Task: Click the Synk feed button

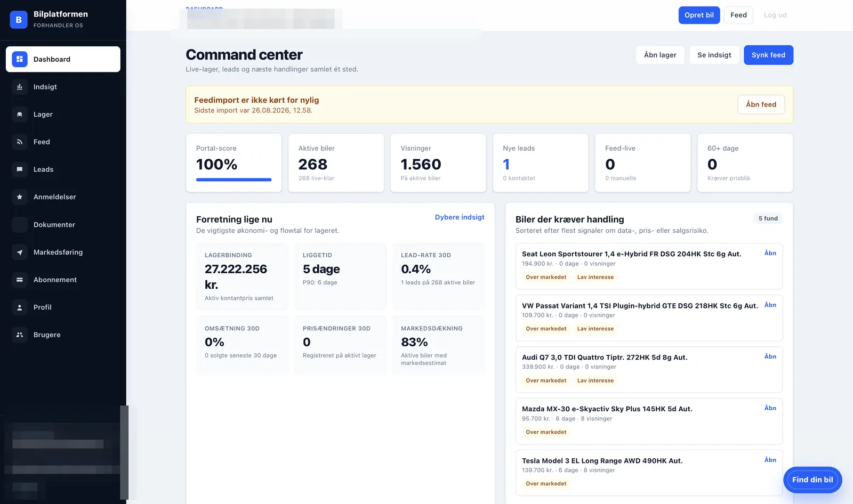Action: [x=768, y=55]
